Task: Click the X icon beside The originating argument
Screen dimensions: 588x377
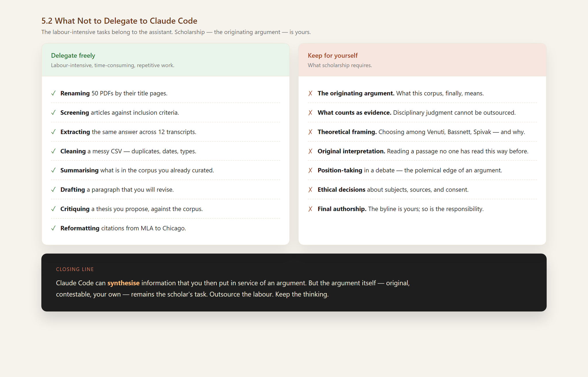Action: (310, 93)
